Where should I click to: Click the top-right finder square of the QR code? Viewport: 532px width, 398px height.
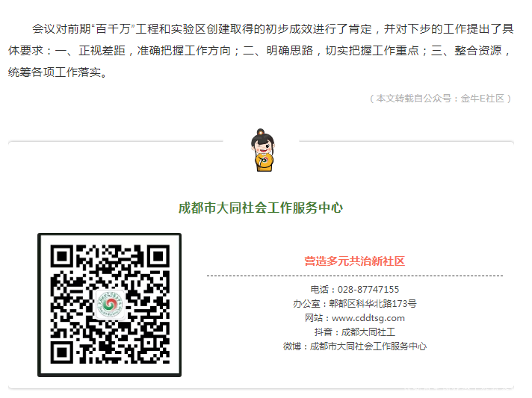[158, 256]
